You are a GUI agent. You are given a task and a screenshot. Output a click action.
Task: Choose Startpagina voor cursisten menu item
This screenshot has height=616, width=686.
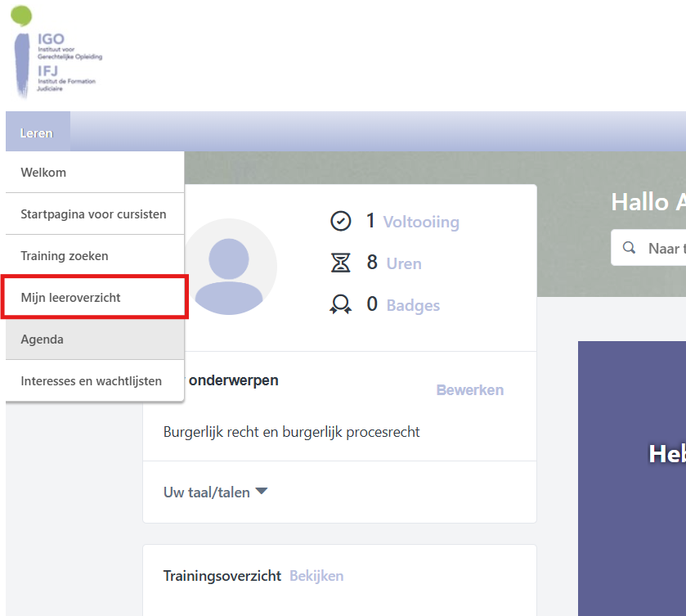[93, 214]
